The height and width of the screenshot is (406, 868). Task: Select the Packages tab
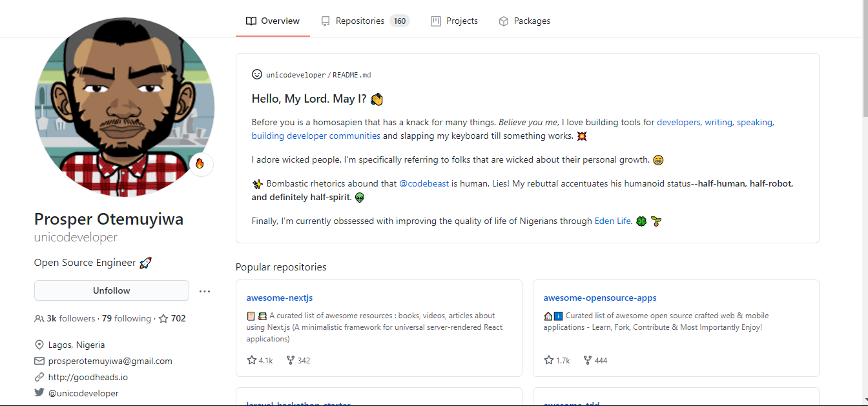click(524, 21)
